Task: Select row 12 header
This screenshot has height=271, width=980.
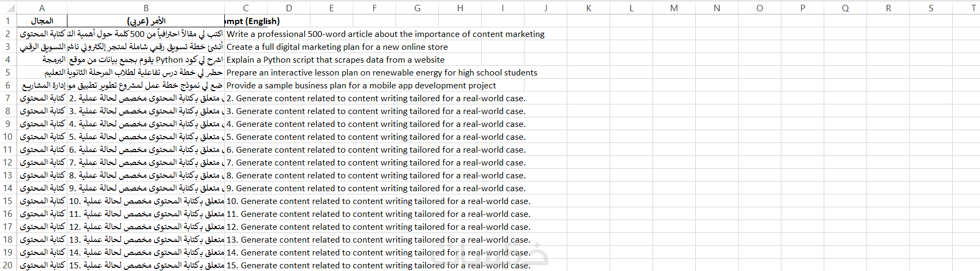Action: click(7, 162)
